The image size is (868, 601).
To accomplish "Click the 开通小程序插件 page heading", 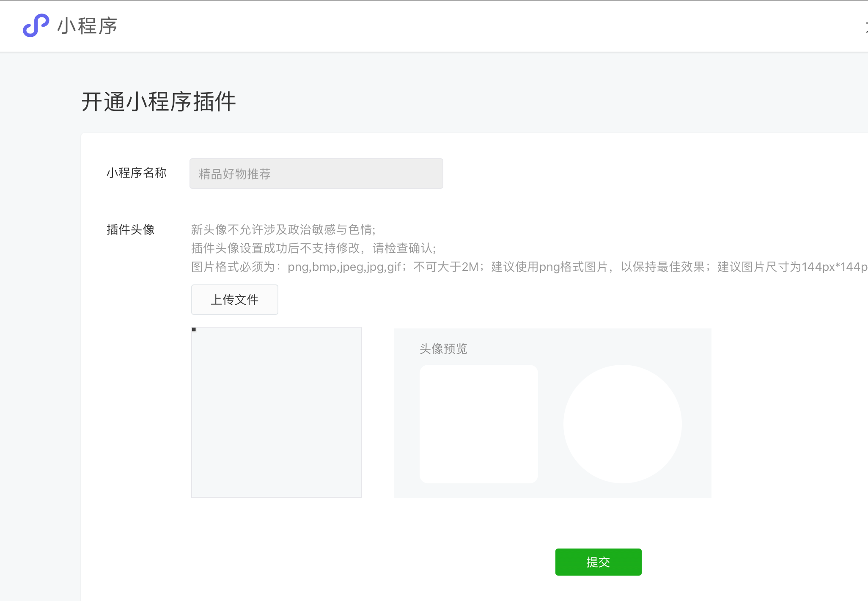I will 158,102.
